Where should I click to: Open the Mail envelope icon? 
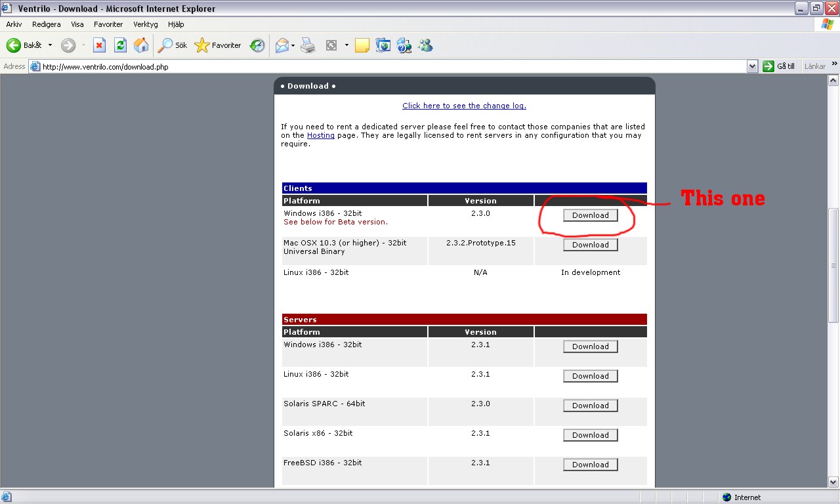coord(282,45)
